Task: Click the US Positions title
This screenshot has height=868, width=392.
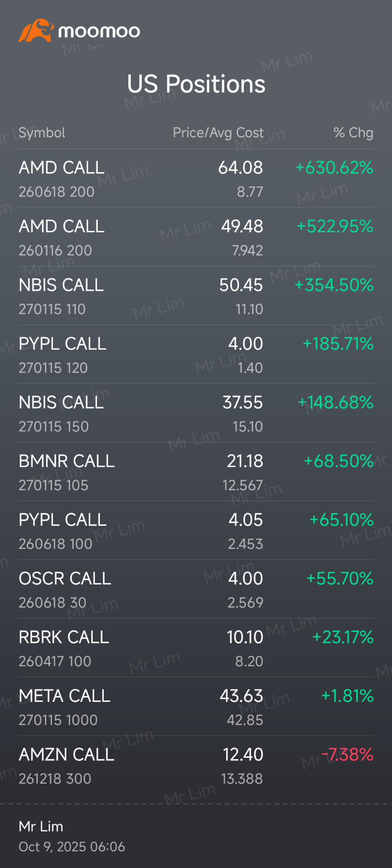Action: (196, 84)
